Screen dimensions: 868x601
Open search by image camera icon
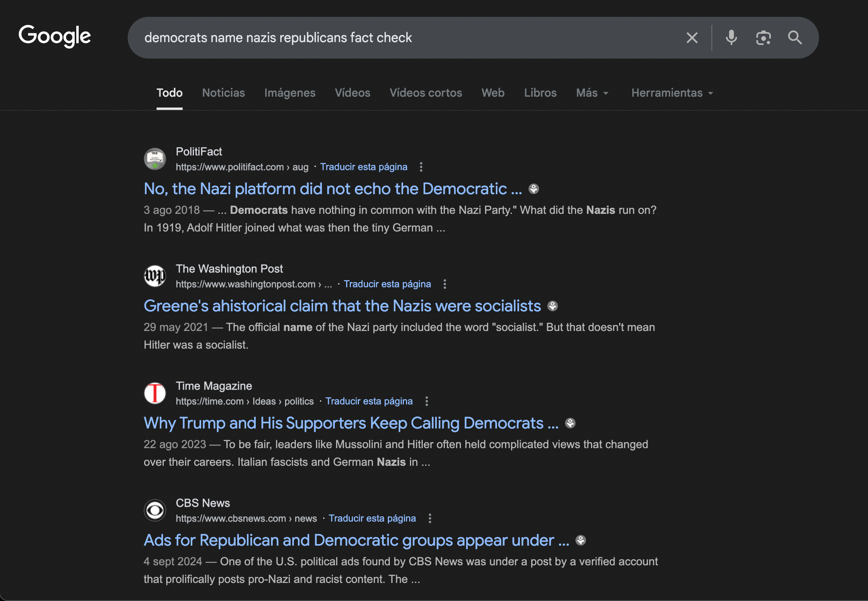click(x=763, y=38)
